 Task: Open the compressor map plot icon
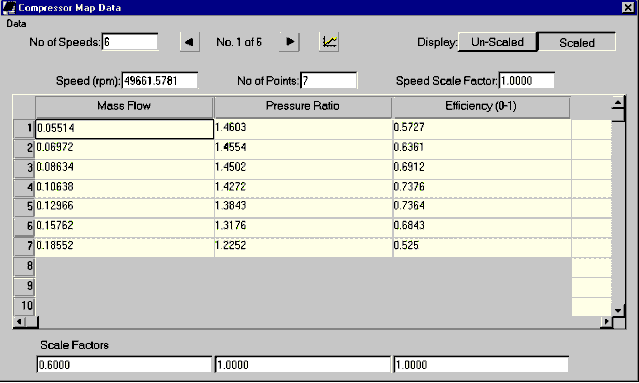coord(329,42)
